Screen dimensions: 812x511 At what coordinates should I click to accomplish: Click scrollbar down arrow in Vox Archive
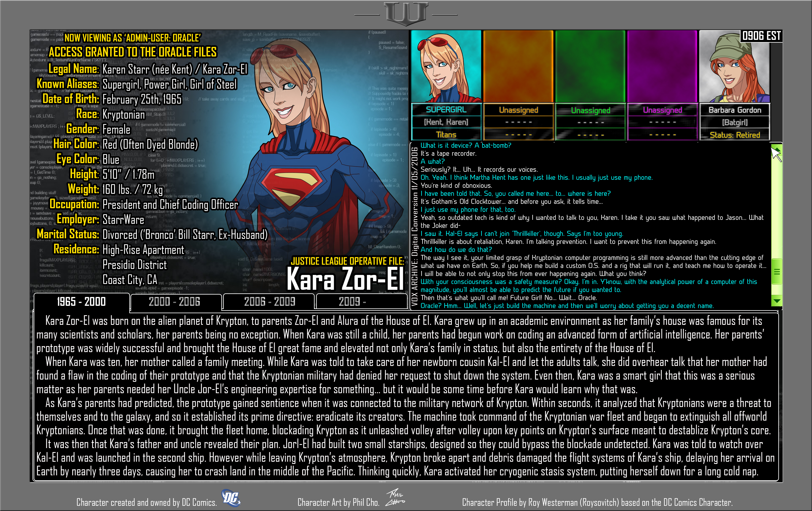777,301
